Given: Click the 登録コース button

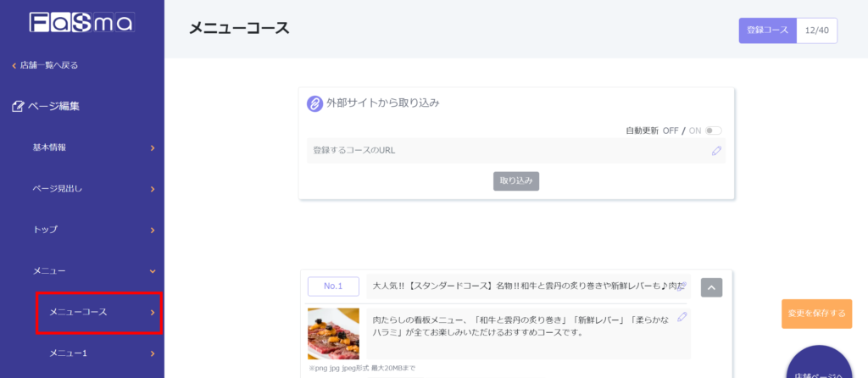Looking at the screenshot, I should [x=766, y=31].
